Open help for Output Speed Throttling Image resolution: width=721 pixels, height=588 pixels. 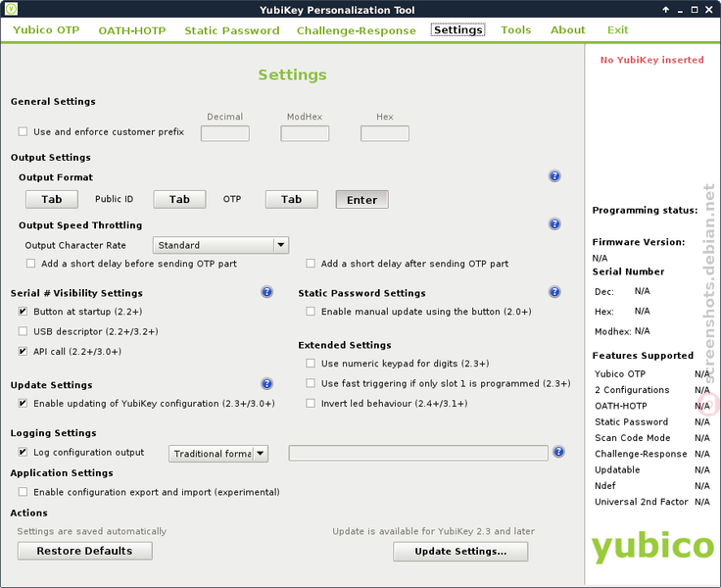coord(554,224)
